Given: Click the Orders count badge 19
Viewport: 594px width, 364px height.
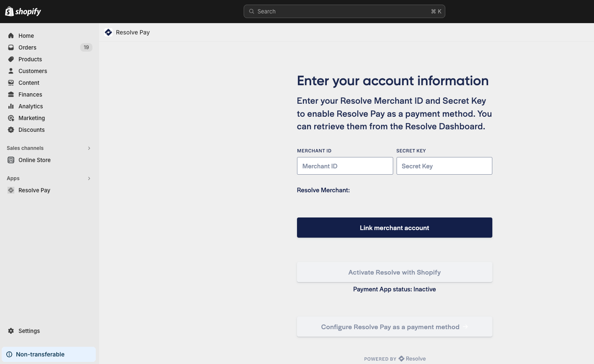Looking at the screenshot, I should click(x=86, y=47).
